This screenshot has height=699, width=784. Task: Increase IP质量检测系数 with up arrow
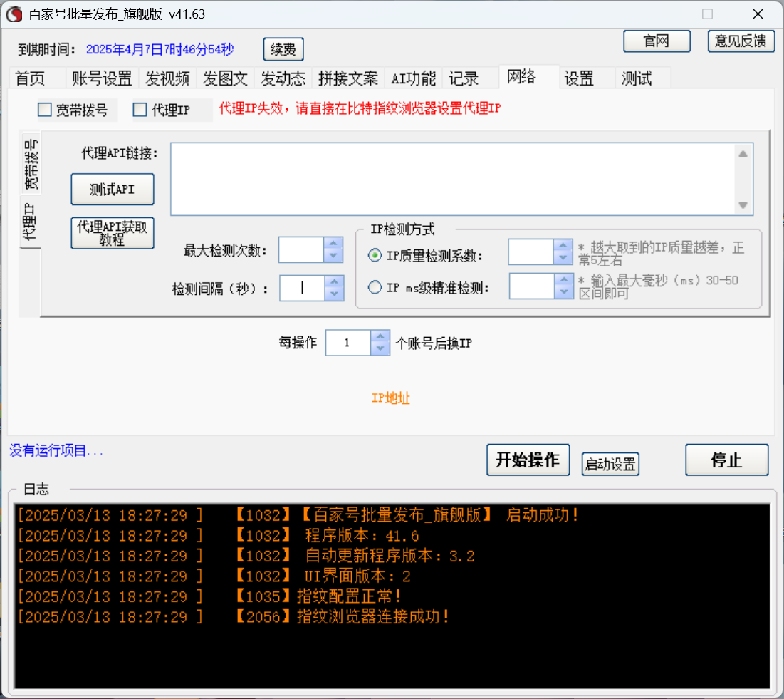[x=563, y=245]
